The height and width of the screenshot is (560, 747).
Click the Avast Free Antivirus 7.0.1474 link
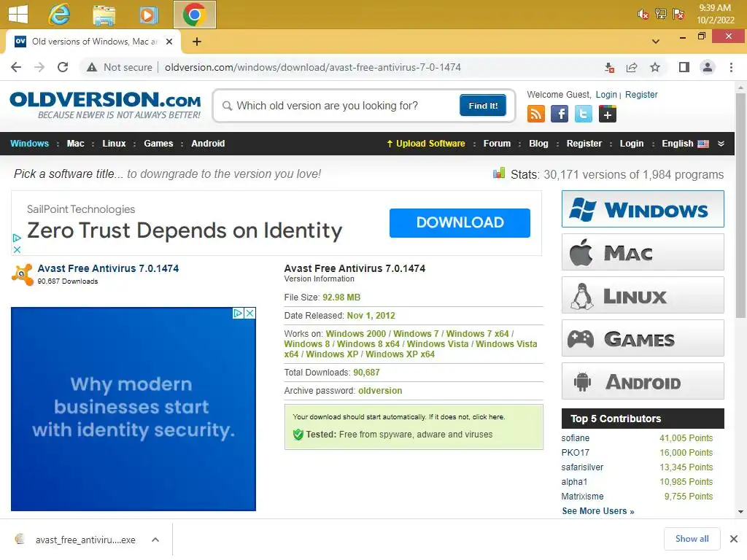point(108,268)
